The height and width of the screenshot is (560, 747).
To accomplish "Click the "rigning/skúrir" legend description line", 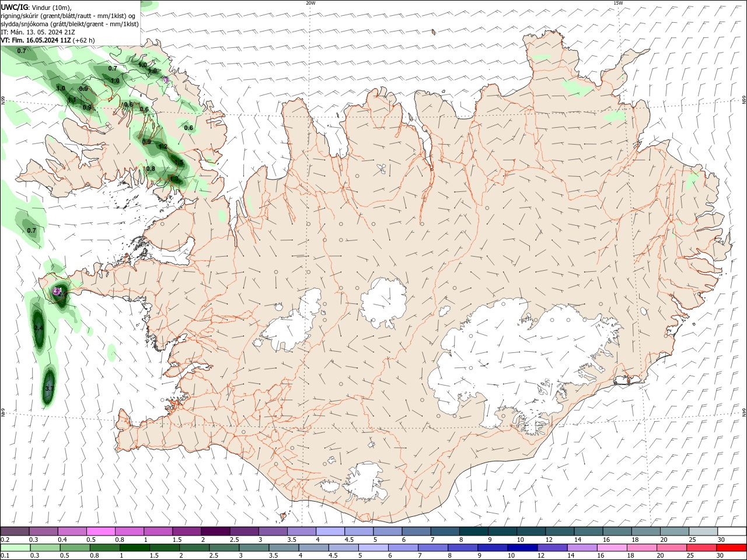I will point(68,16).
